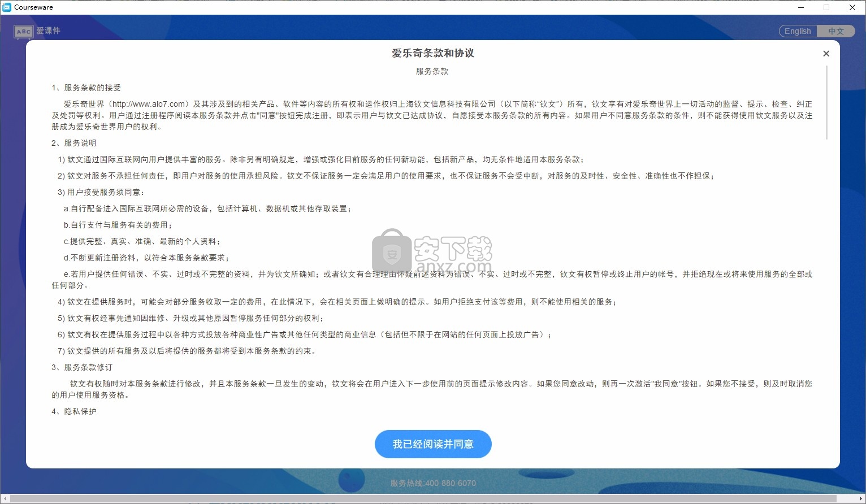Click the dialog title 爱乐奇条款和协议
The height and width of the screenshot is (504, 866).
pos(433,53)
